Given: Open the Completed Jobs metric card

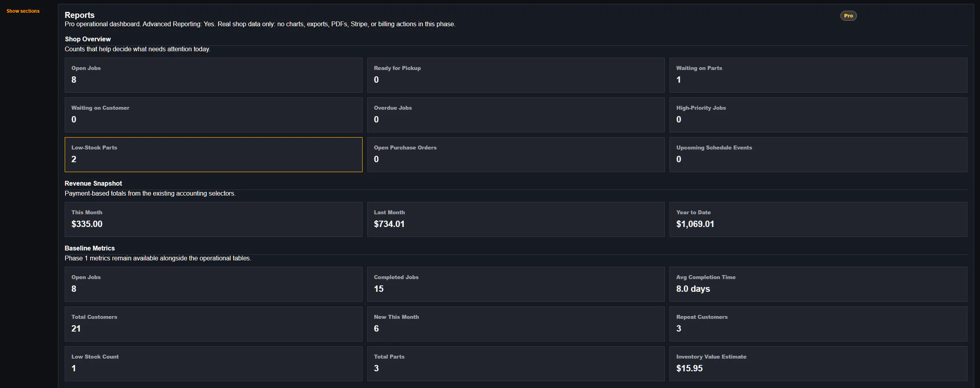Looking at the screenshot, I should click(x=516, y=284).
